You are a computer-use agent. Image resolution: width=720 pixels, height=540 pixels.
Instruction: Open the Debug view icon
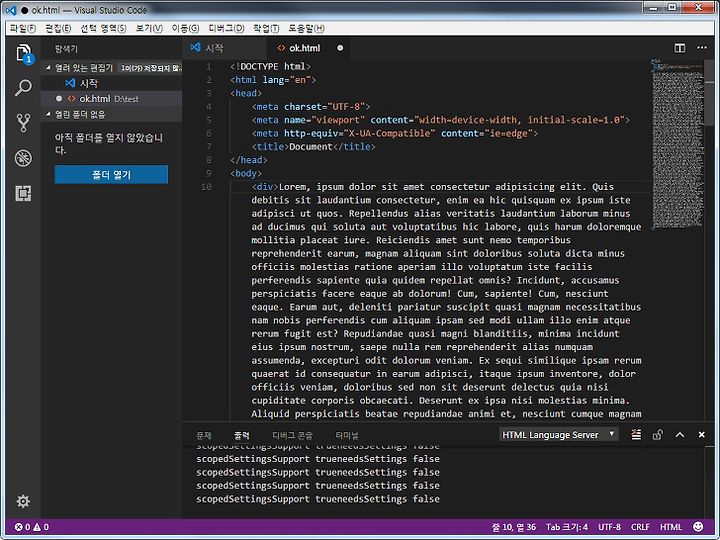coord(23,158)
